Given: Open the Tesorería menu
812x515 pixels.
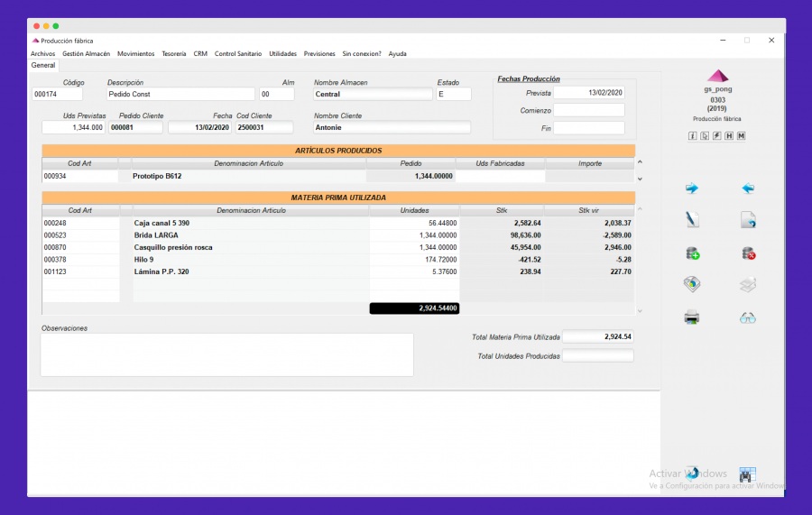Looking at the screenshot, I should (174, 54).
